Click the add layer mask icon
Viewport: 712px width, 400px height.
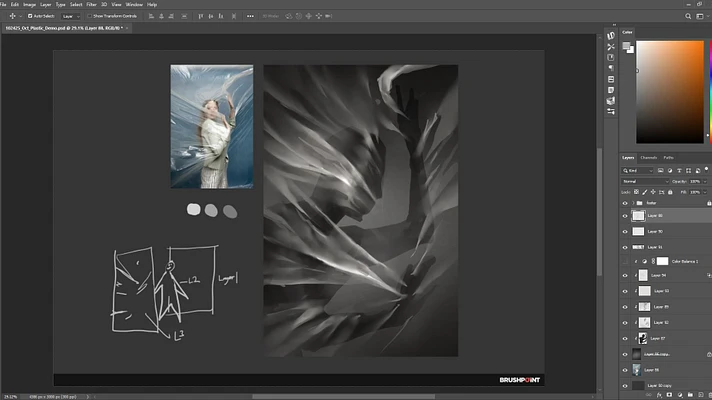pyautogui.click(x=669, y=395)
